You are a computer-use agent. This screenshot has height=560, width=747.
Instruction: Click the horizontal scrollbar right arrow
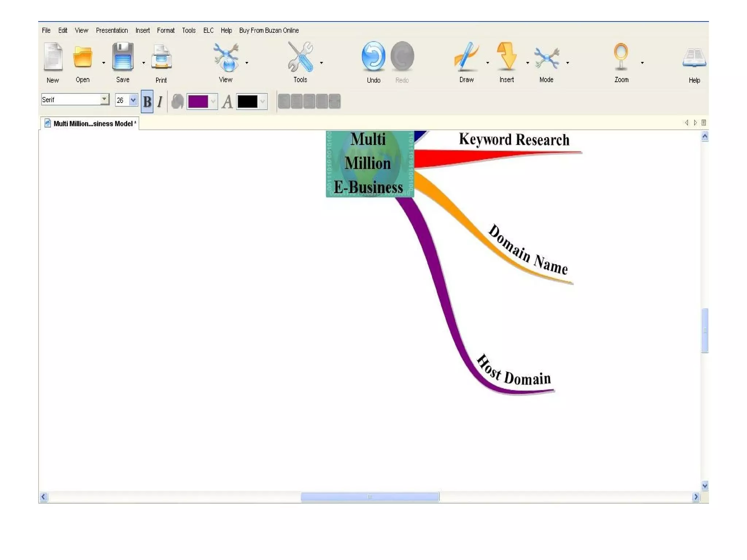point(696,497)
